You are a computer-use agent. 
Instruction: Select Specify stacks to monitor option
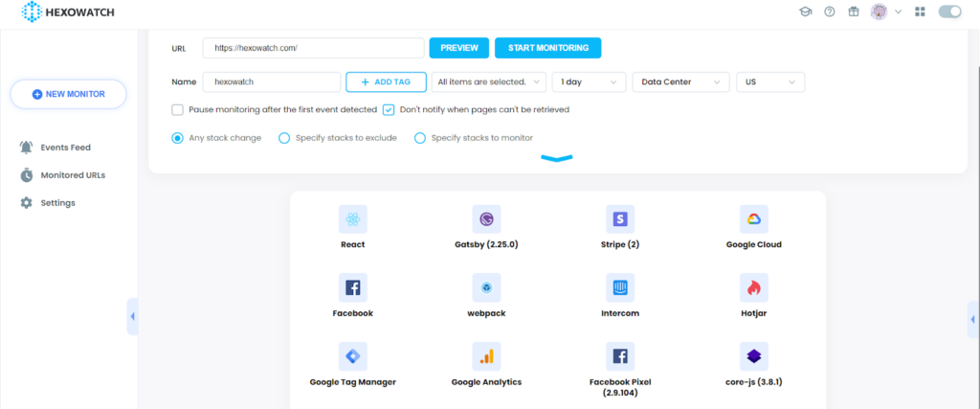coord(420,138)
